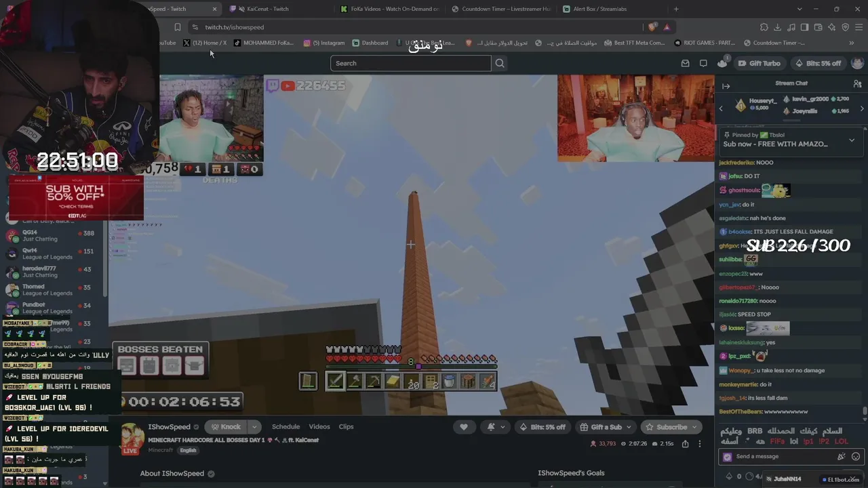The image size is (868, 488).
Task: Open the Subscribe button dropdown
Action: [x=695, y=427]
